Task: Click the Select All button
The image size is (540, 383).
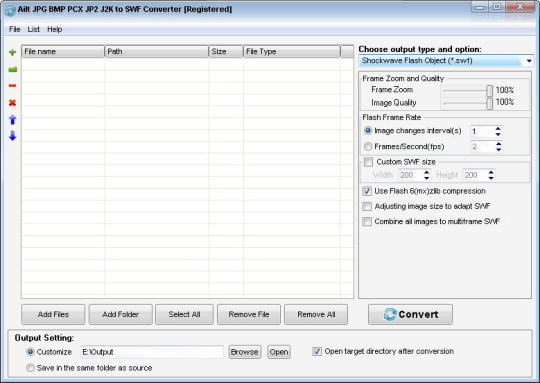Action: [184, 314]
